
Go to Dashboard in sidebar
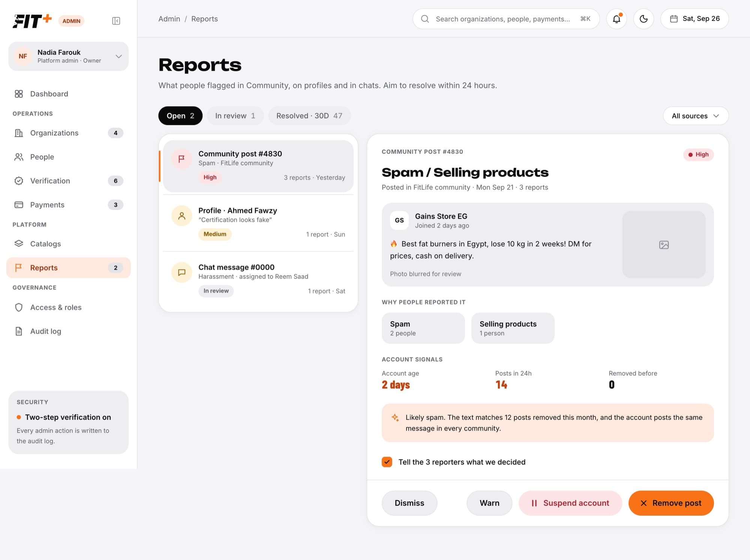pos(69,94)
